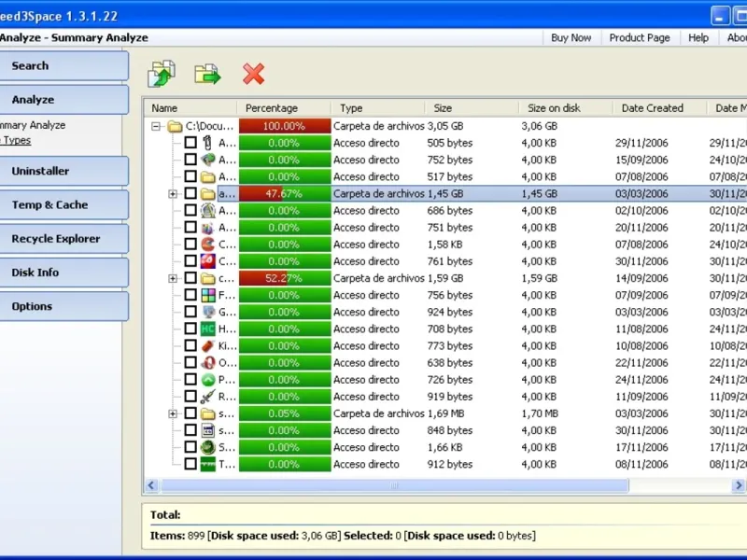
Task: Click the Summary Analyze link under Analyze
Action: point(33,125)
